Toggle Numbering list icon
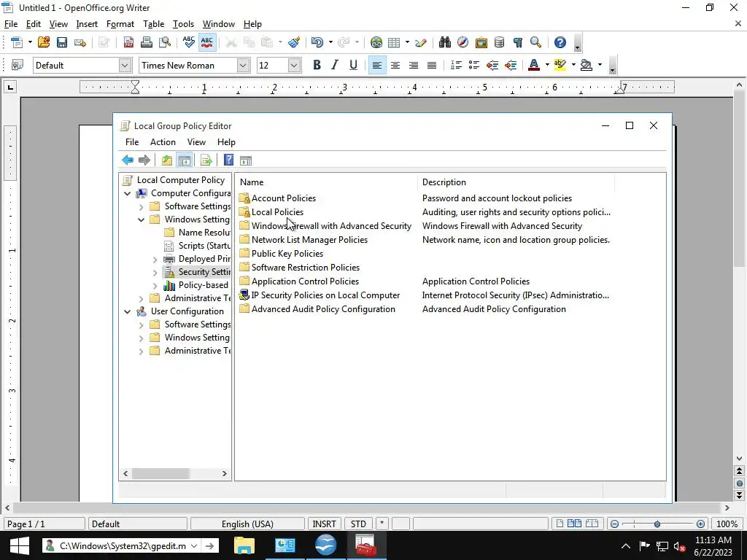Image resolution: width=747 pixels, height=560 pixels. click(x=456, y=65)
